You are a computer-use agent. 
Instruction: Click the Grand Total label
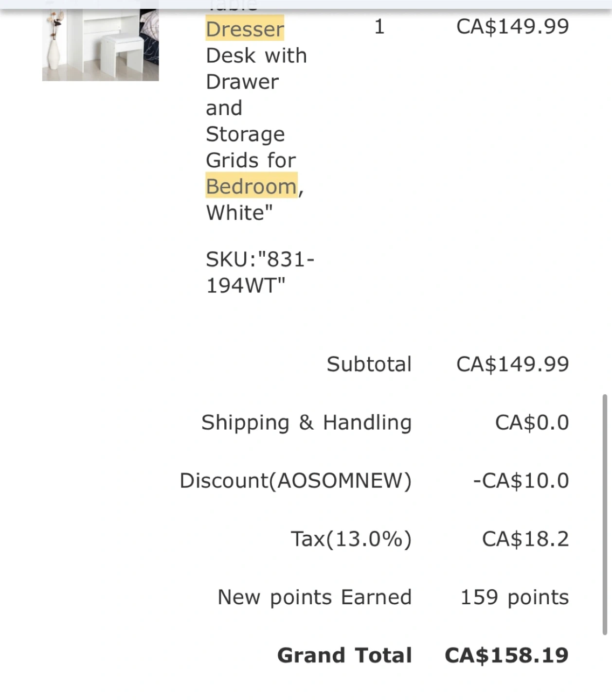(344, 655)
